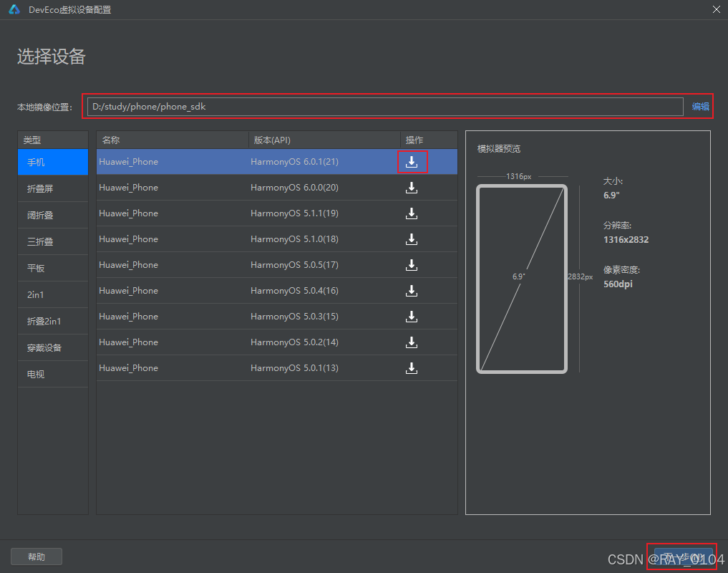
Task: Select the 三折叠 device type
Action: [x=53, y=241]
